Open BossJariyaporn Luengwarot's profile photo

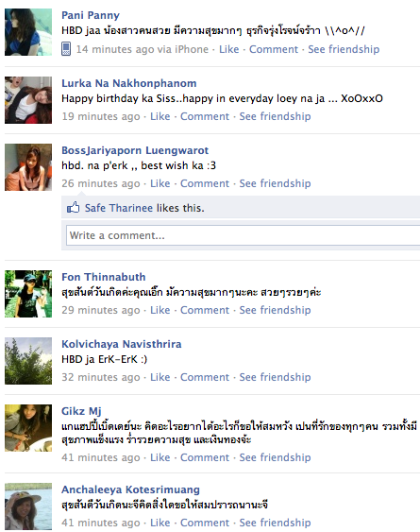[x=28, y=167]
